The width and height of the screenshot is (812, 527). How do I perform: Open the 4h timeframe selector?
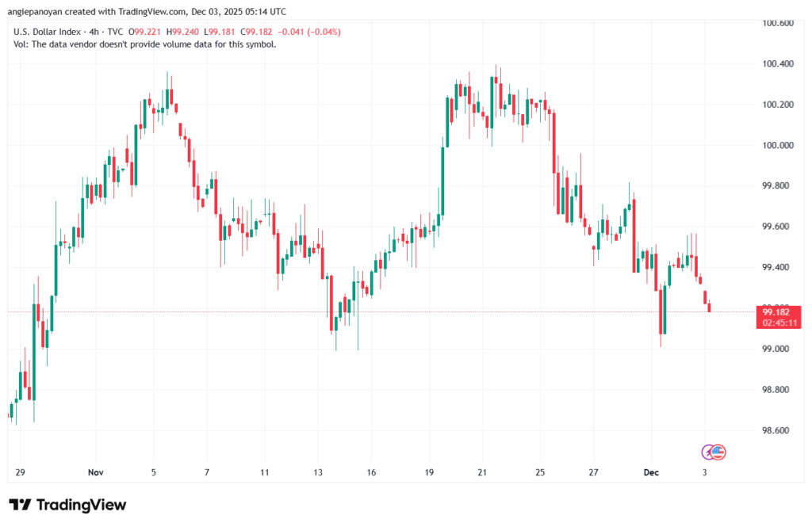click(93, 32)
